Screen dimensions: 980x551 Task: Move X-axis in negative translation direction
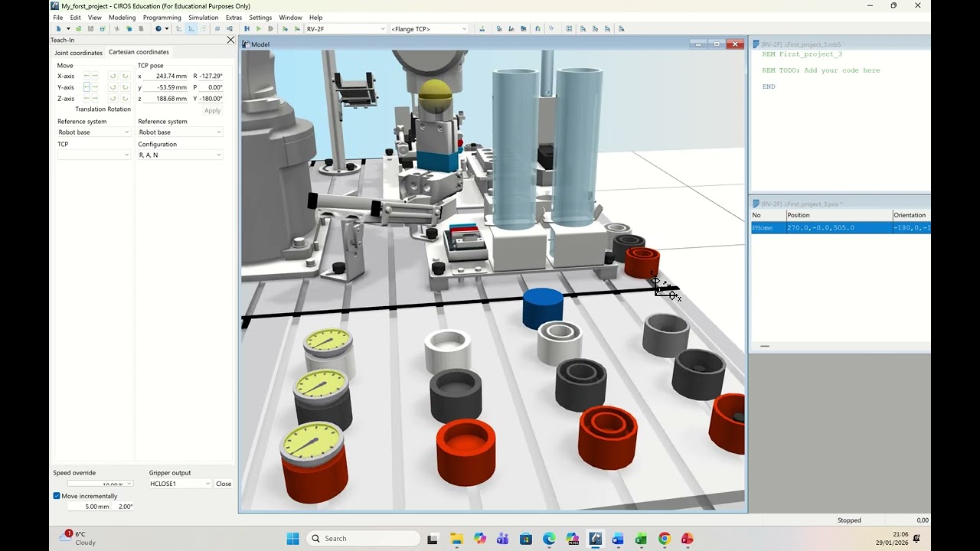87,76
